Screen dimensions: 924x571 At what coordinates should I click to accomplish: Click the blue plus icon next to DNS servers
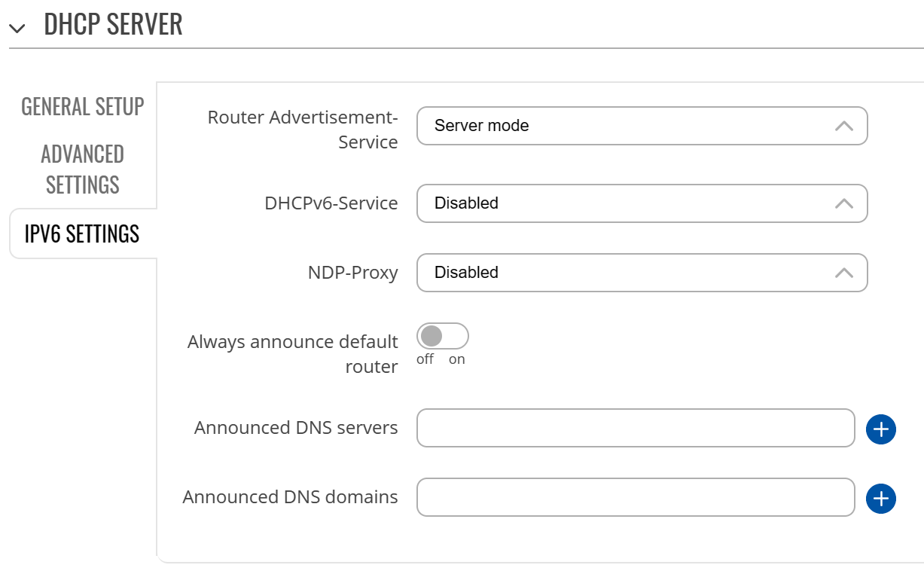pos(880,429)
